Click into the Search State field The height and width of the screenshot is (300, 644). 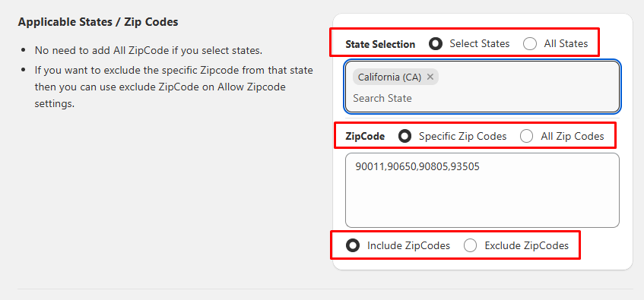point(482,98)
